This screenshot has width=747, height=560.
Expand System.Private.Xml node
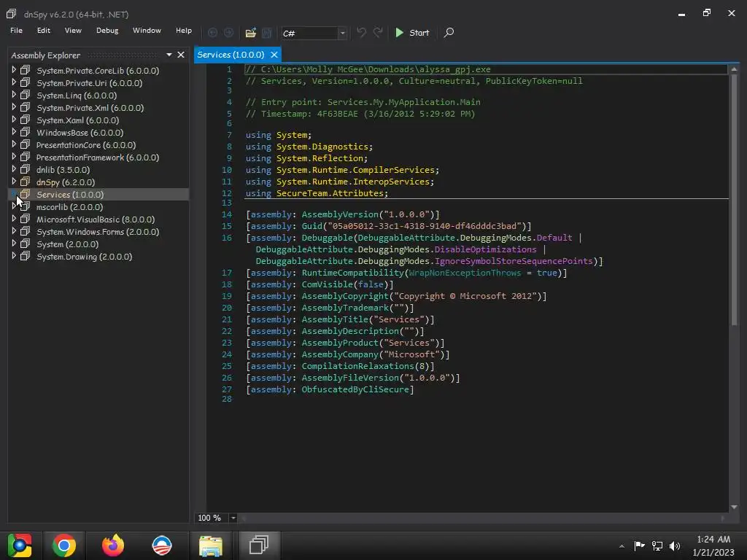(14, 107)
